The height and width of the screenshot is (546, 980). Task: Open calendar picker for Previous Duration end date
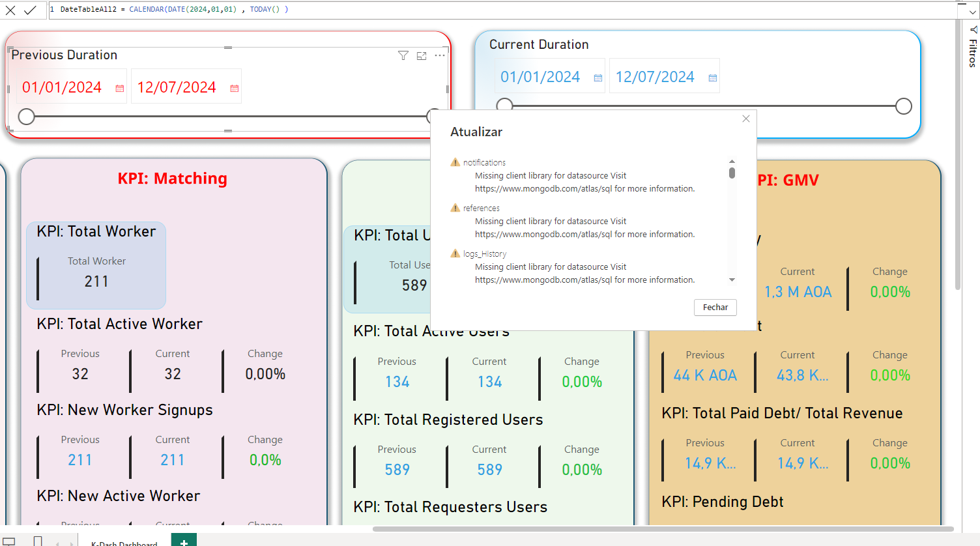235,89
